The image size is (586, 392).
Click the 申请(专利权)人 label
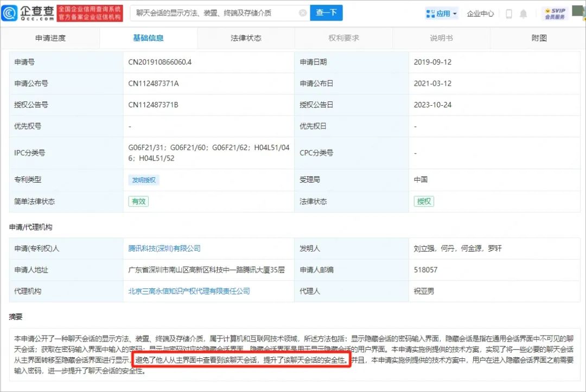[37, 249]
